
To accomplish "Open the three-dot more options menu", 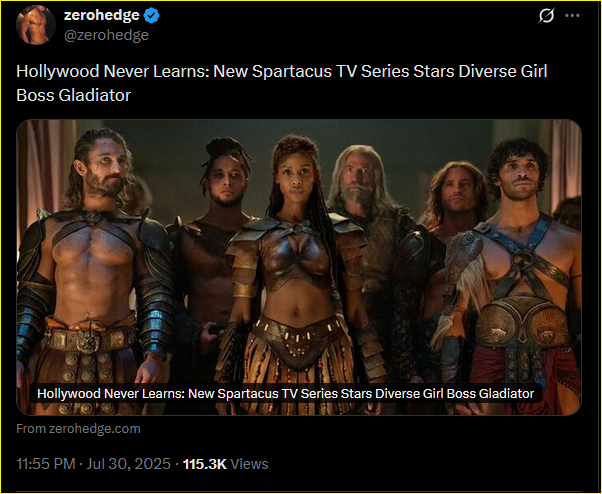I will tap(572, 16).
